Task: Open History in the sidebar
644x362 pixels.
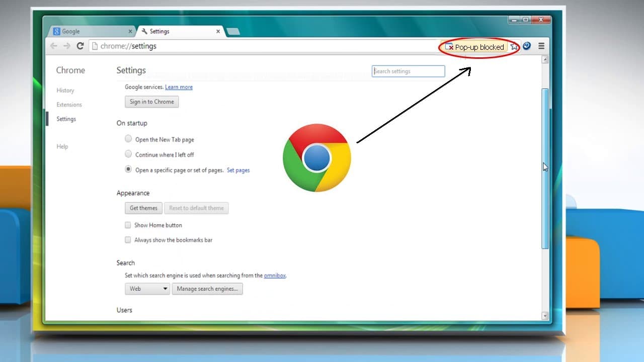Action: click(65, 90)
